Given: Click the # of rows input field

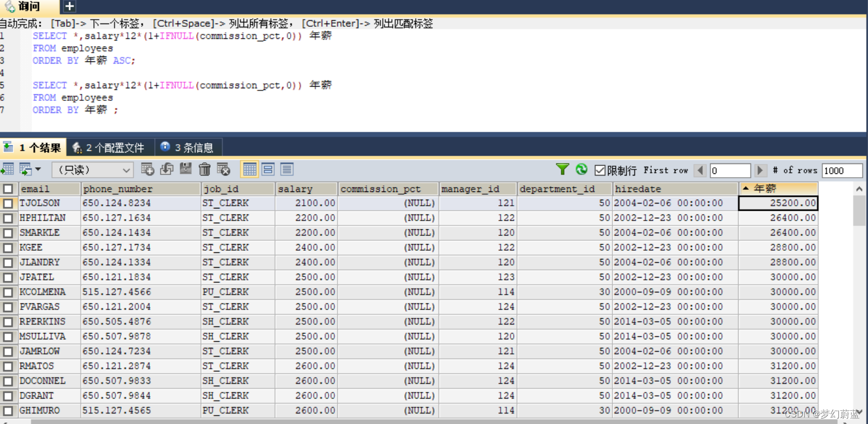Looking at the screenshot, I should click(x=842, y=171).
